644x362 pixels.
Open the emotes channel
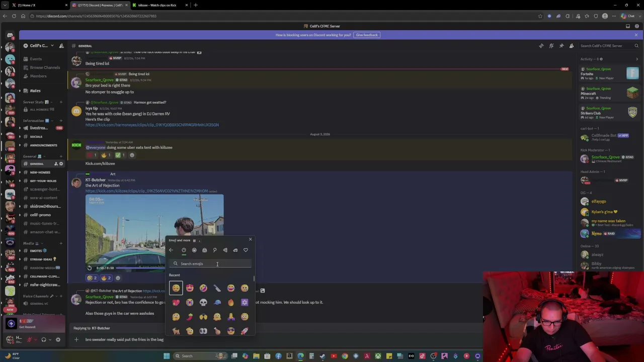pyautogui.click(x=36, y=251)
